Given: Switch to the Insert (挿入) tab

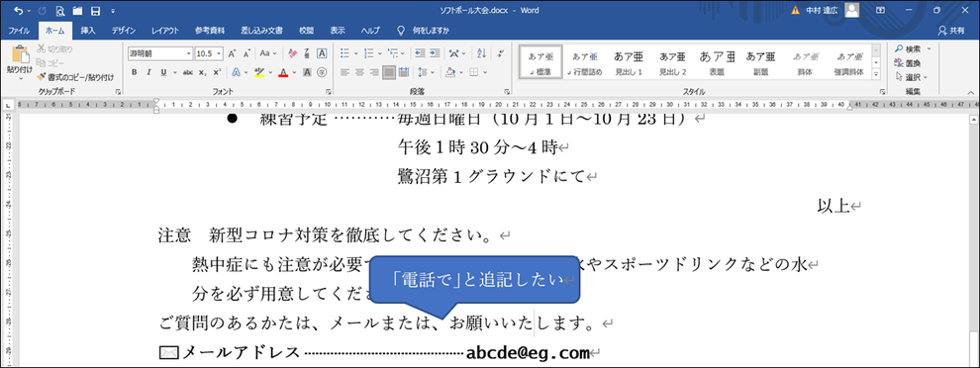Looking at the screenshot, I should pyautogui.click(x=88, y=31).
